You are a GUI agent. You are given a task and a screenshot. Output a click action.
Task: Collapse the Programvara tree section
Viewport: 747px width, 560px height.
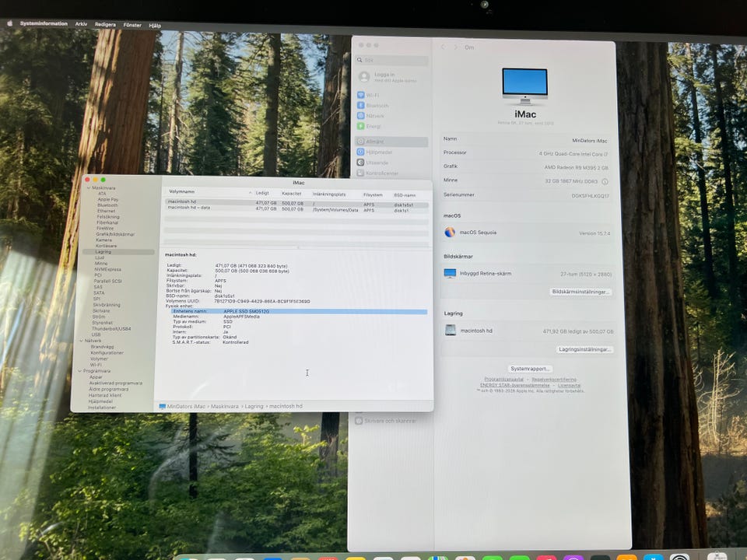(x=79, y=371)
